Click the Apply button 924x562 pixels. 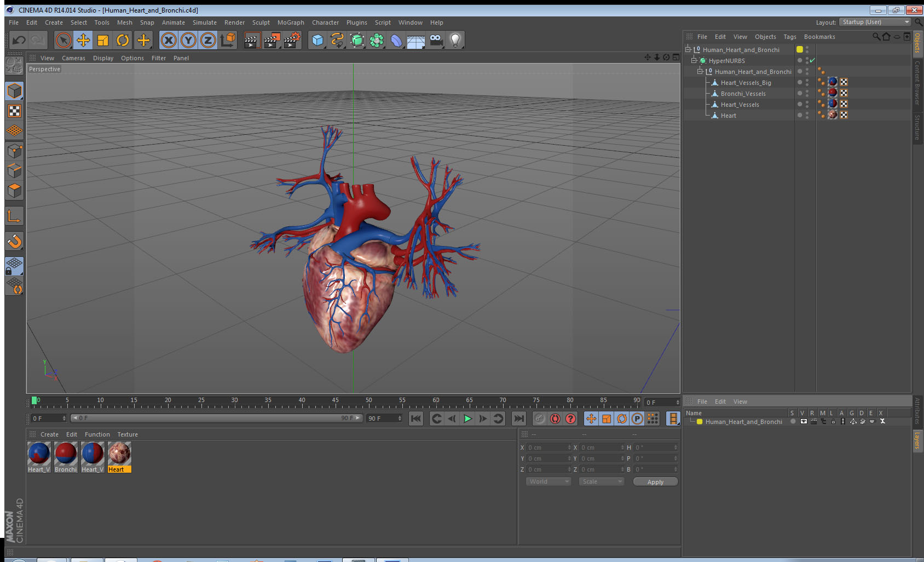(655, 481)
